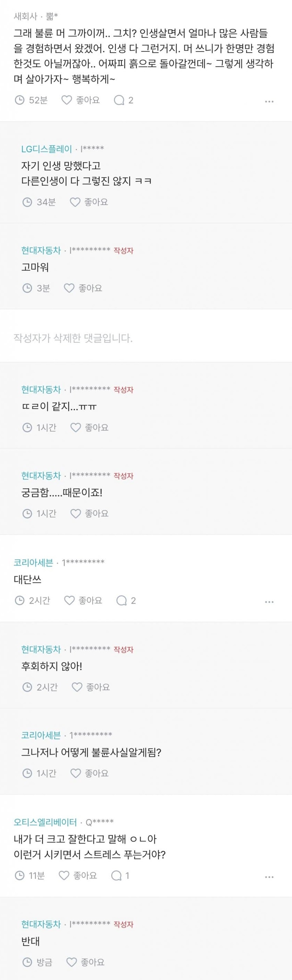Open LG디스플레이 company link
Screen dimensions: 292x980
click(x=46, y=149)
